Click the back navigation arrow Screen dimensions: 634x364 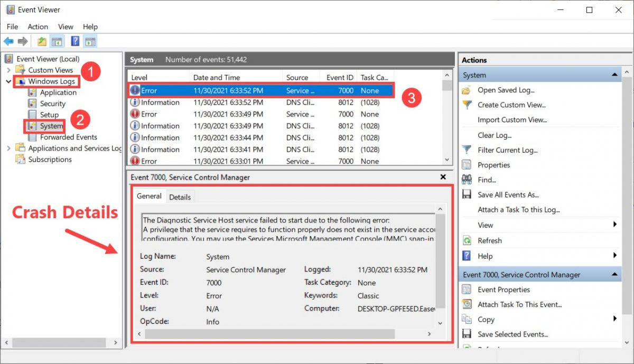(8, 41)
